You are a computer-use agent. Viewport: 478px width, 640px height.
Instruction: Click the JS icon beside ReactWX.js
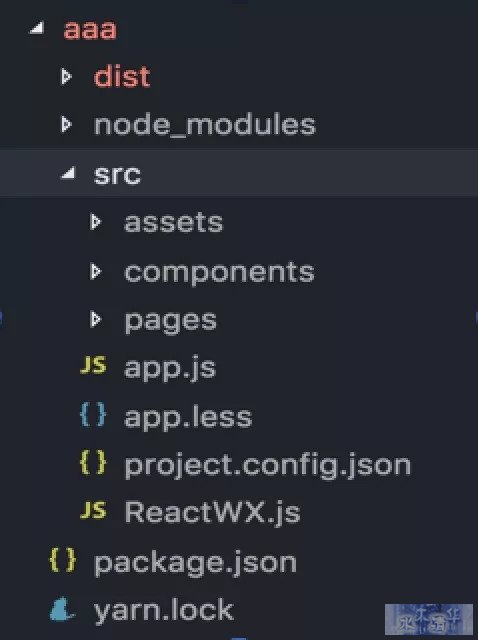[x=93, y=510]
